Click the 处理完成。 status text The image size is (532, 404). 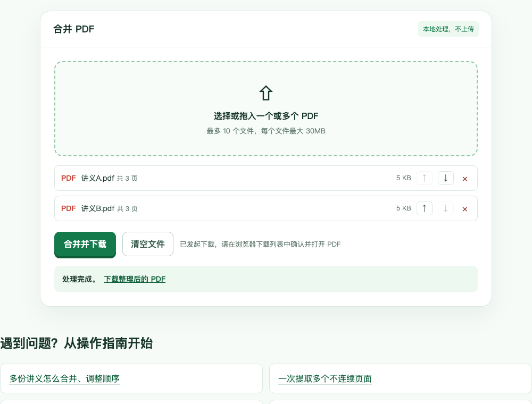[80, 279]
